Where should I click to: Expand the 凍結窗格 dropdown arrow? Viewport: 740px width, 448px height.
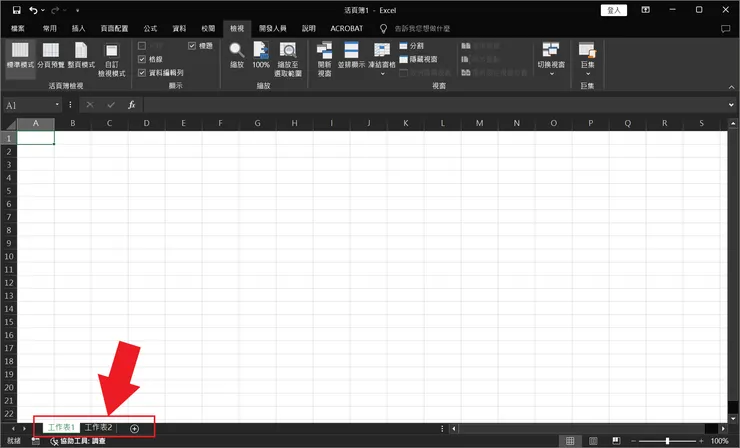click(x=382, y=74)
